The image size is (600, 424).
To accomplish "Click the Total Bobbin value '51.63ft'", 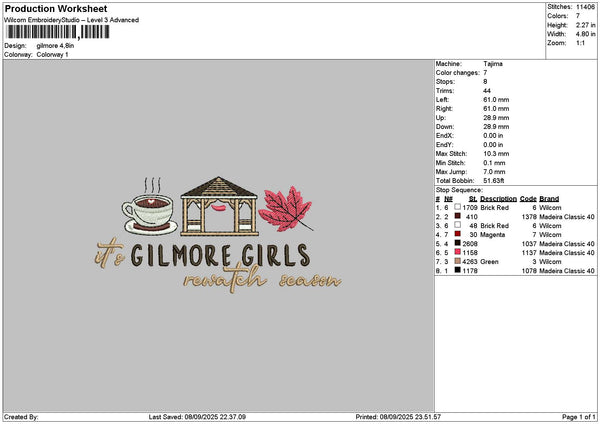I will (x=494, y=181).
